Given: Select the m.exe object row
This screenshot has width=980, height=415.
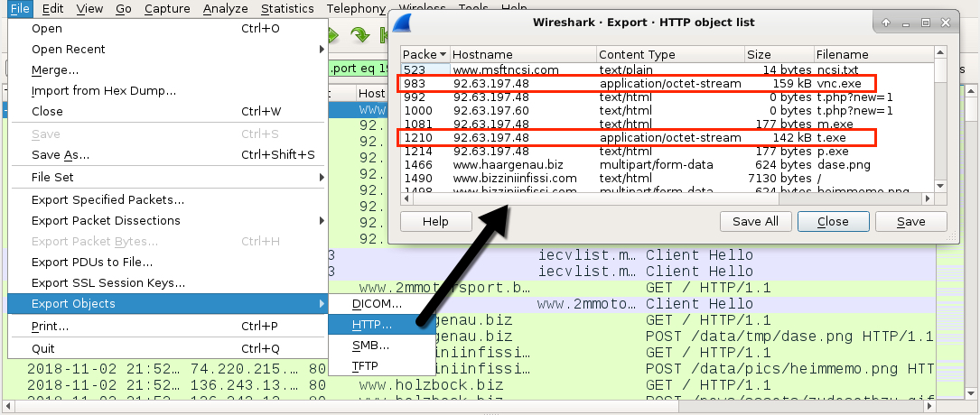Looking at the screenshot, I should click(667, 124).
